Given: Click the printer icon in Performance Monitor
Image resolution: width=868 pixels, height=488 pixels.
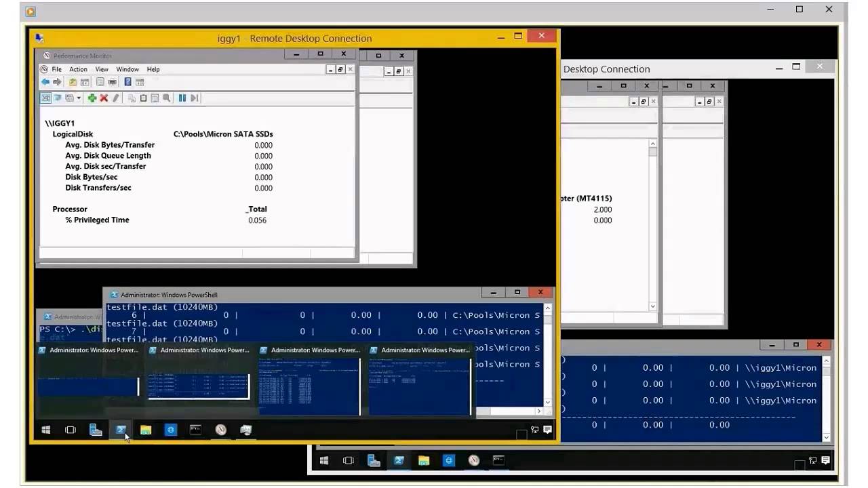Looking at the screenshot, I should pos(112,82).
